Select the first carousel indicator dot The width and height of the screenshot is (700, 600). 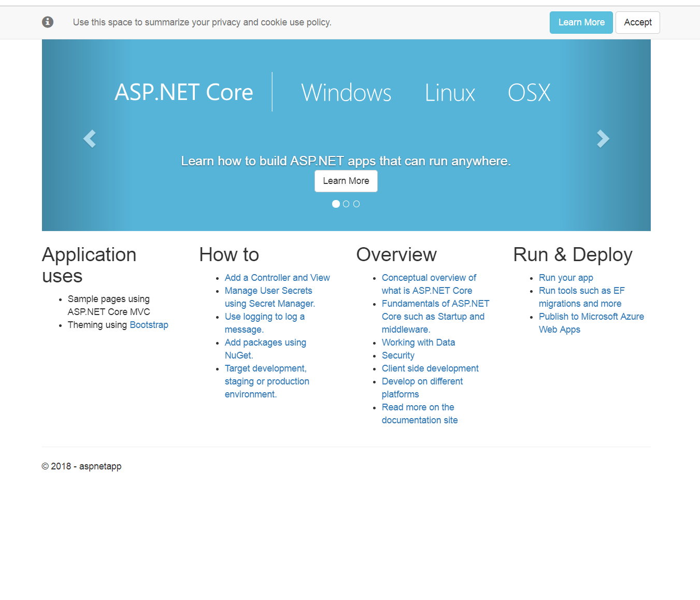336,204
